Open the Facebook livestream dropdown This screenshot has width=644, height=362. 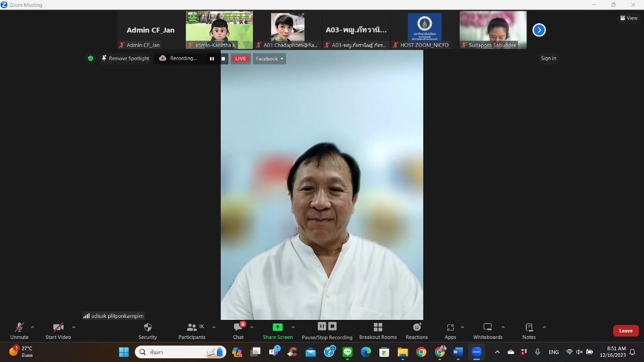click(269, 58)
